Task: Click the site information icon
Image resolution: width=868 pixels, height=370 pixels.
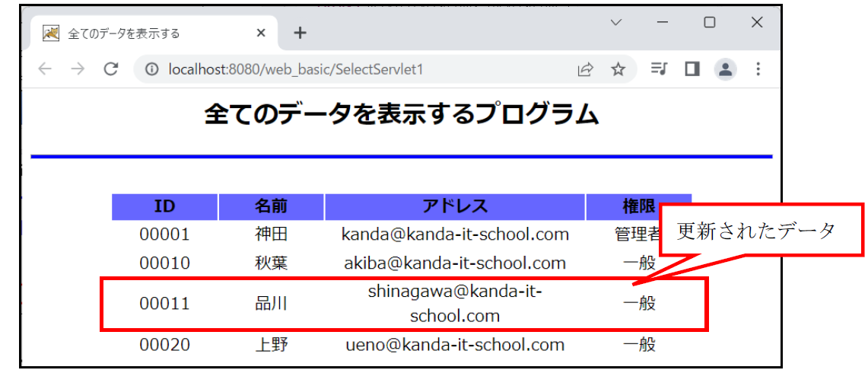Action: click(x=151, y=69)
